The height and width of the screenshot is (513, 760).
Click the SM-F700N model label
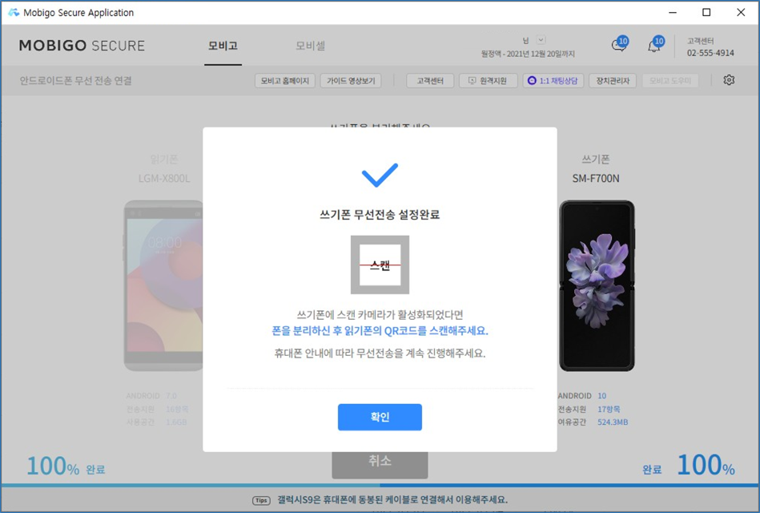[x=596, y=178]
